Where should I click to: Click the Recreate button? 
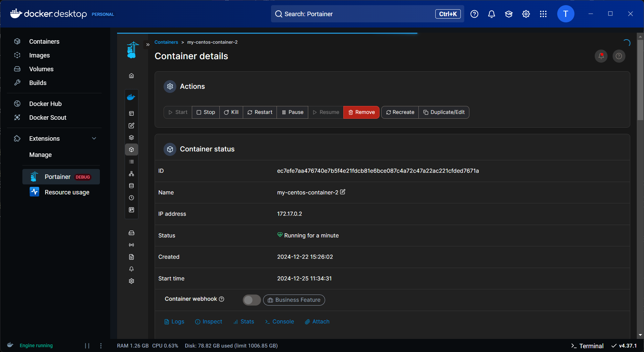pyautogui.click(x=400, y=113)
